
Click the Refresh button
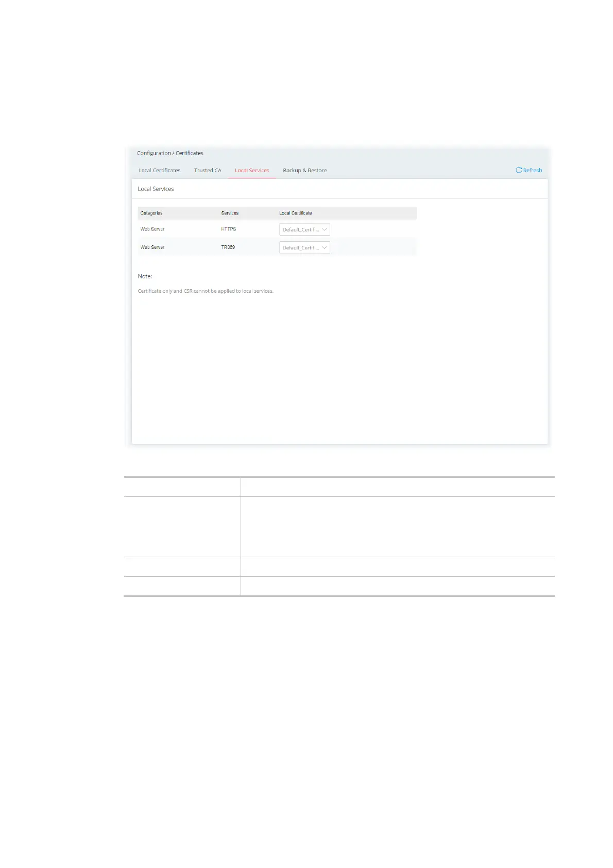529,170
